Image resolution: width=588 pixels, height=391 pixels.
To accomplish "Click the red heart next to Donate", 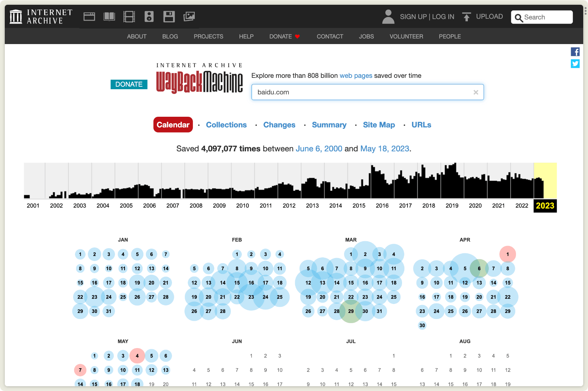I will coord(297,36).
